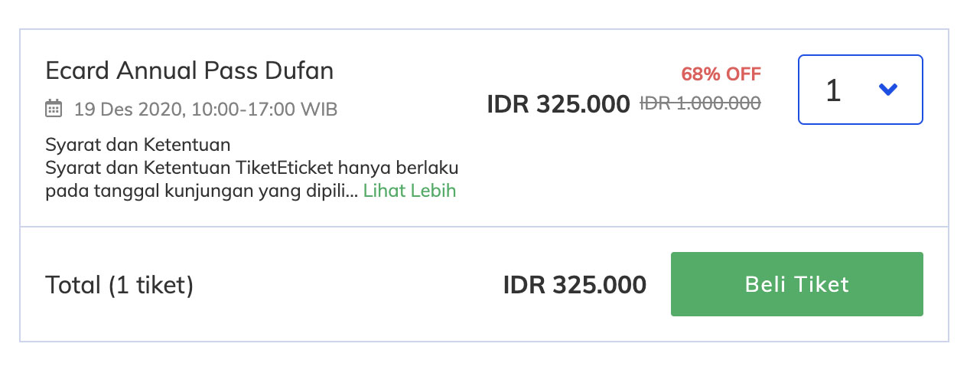This screenshot has width=980, height=373.
Task: Click the line mentioning TiketEticket hanya berlaku
Action: point(252,168)
